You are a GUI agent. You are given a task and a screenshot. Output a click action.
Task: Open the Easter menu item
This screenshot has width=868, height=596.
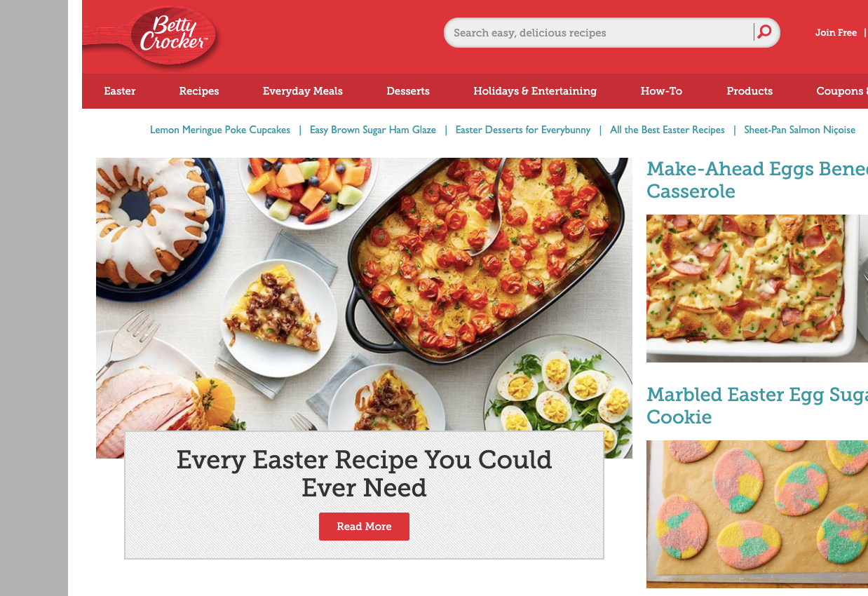[120, 91]
